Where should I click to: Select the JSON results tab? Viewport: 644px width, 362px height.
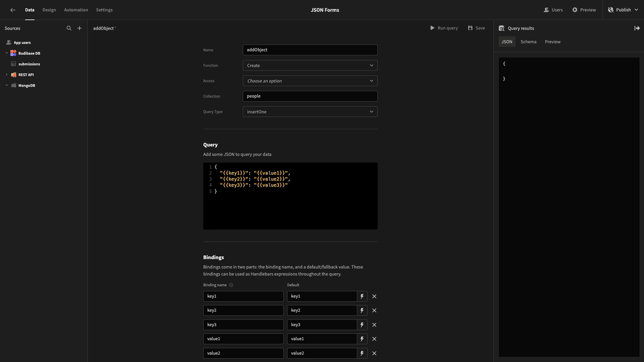507,42
